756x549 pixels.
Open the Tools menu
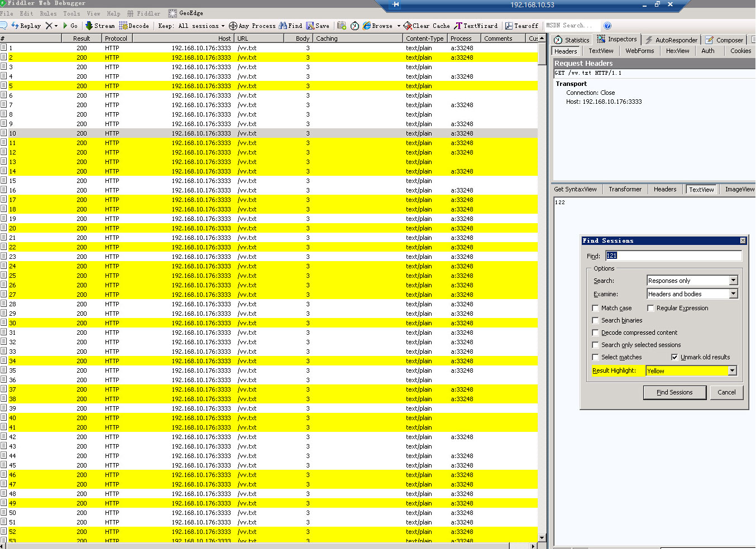coord(71,13)
